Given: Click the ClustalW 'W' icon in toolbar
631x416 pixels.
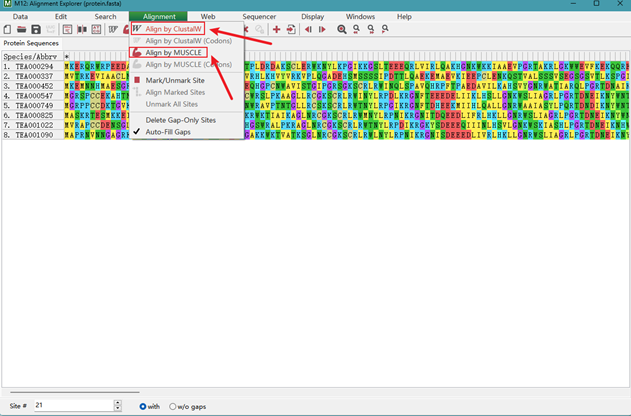Looking at the screenshot, I should pos(113,29).
